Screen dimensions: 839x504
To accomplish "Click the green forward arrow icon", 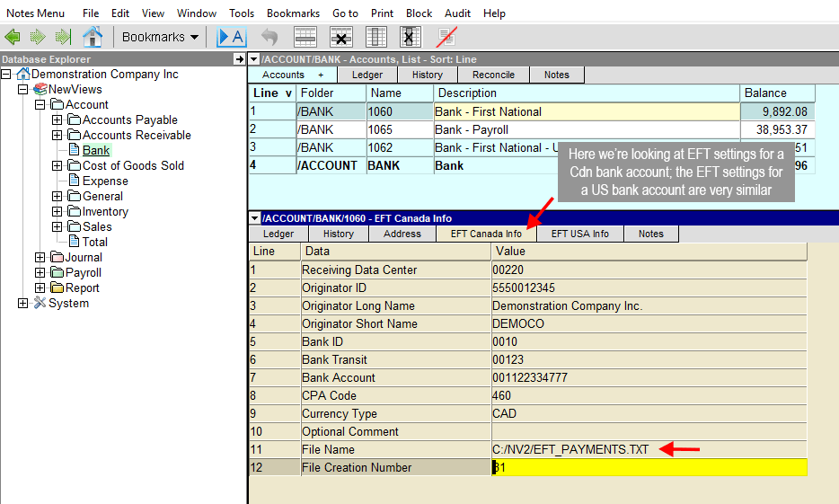I will pos(38,37).
